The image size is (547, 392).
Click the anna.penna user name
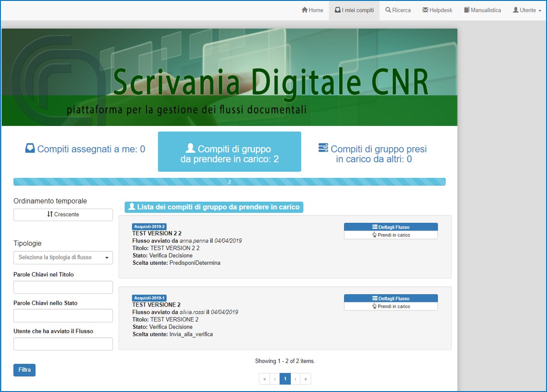click(194, 241)
